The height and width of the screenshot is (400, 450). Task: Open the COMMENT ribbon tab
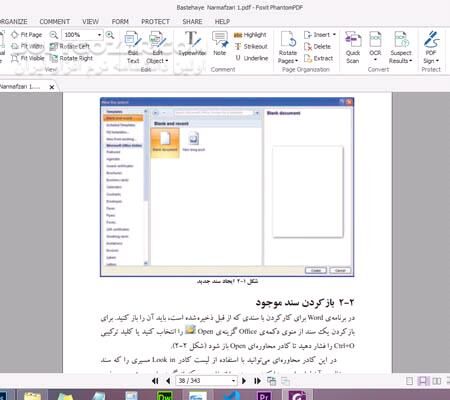[55, 22]
